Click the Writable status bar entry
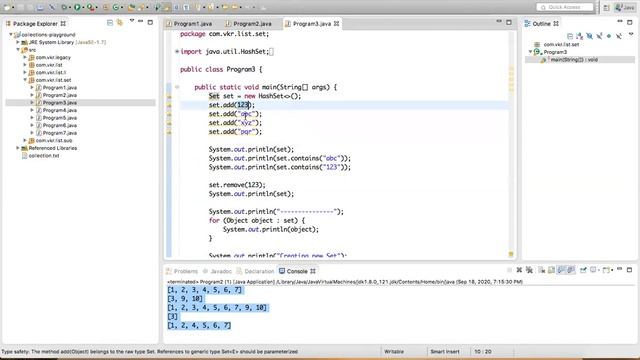The width and height of the screenshot is (640, 360). [x=394, y=351]
